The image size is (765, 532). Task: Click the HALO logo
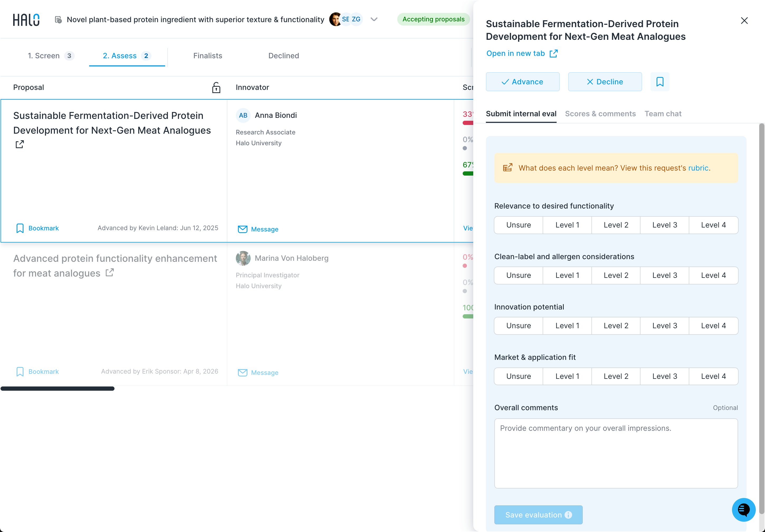(26, 20)
